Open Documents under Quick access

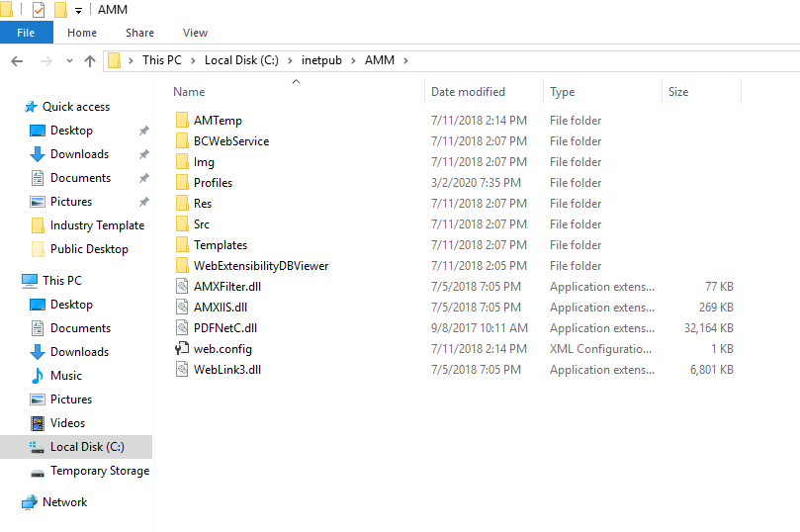[80, 178]
